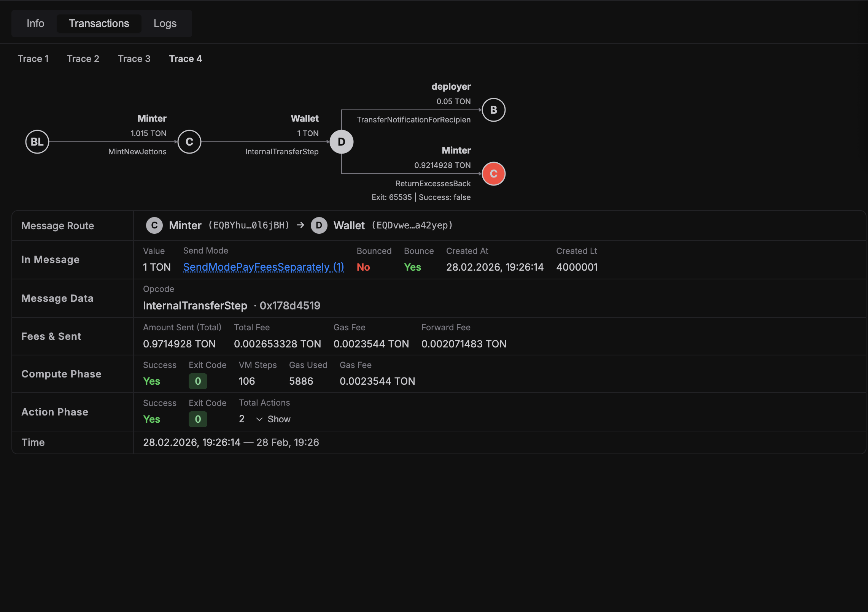Click the Minter avatar in Message Route
The height and width of the screenshot is (612, 868).
click(154, 225)
